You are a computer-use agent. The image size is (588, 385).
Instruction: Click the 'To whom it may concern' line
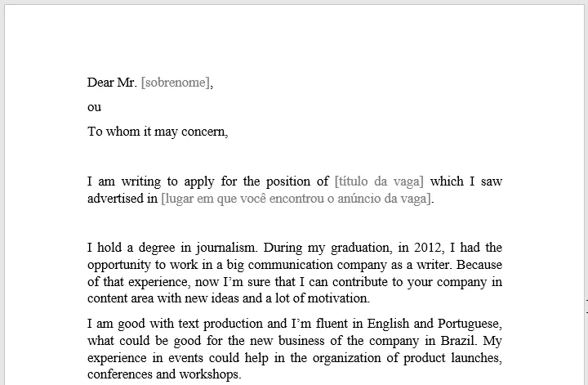click(x=158, y=132)
